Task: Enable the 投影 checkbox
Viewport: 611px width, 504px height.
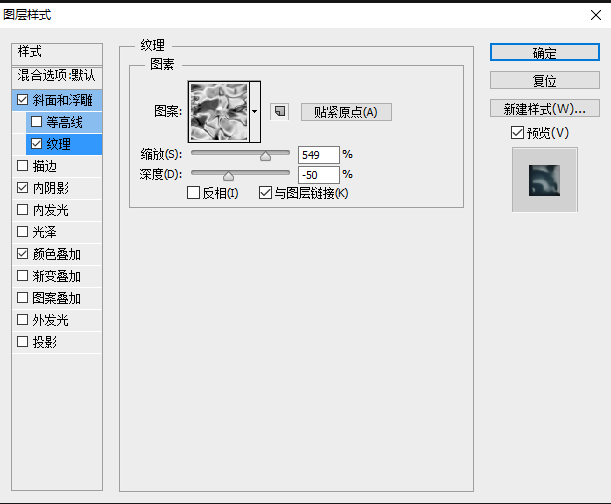Action: (23, 342)
